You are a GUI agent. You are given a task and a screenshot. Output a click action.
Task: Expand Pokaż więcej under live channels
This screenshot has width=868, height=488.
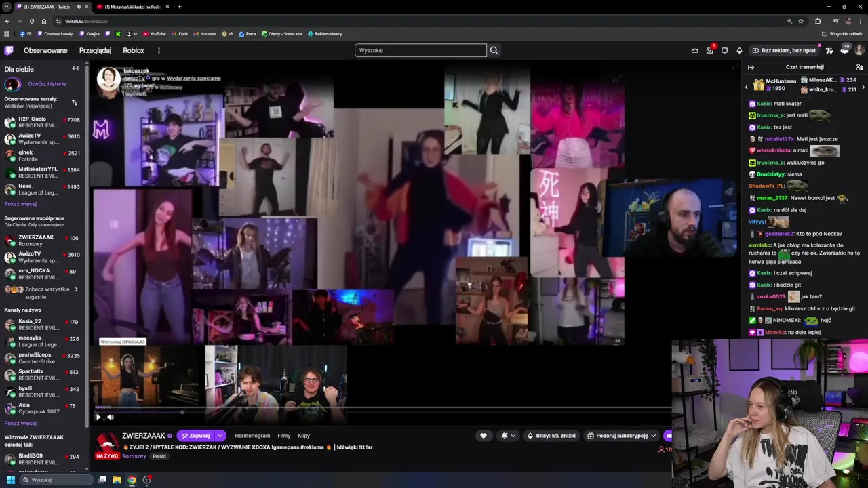tap(20, 423)
